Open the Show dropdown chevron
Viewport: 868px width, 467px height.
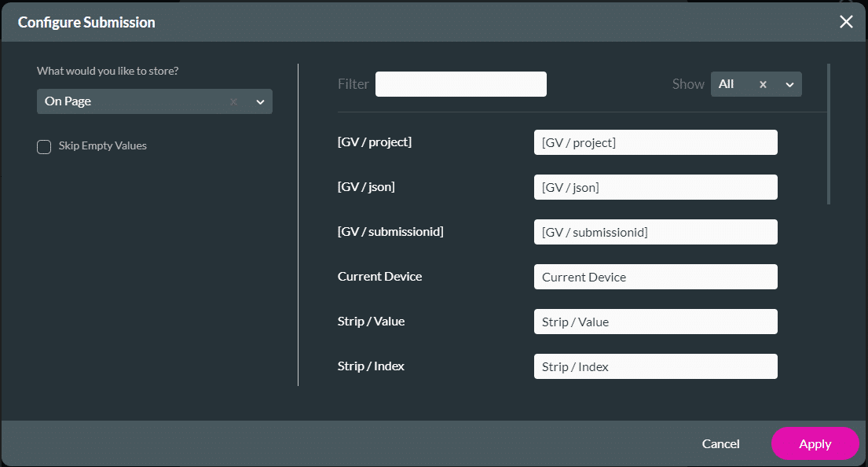pyautogui.click(x=789, y=85)
